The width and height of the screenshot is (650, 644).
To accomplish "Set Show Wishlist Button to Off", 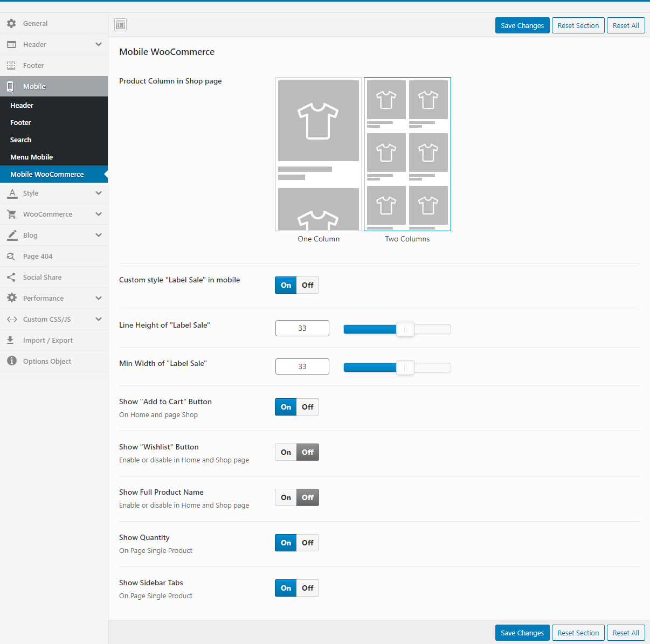I will 308,452.
